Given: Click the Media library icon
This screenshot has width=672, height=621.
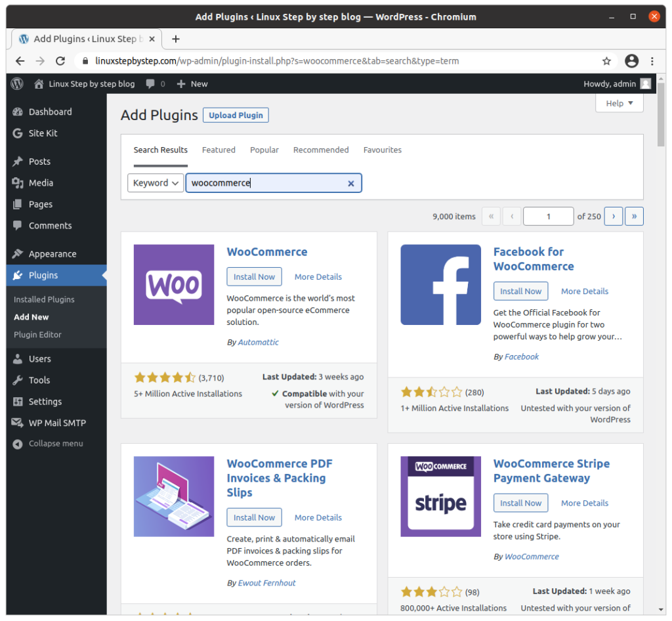Looking at the screenshot, I should coord(18,183).
